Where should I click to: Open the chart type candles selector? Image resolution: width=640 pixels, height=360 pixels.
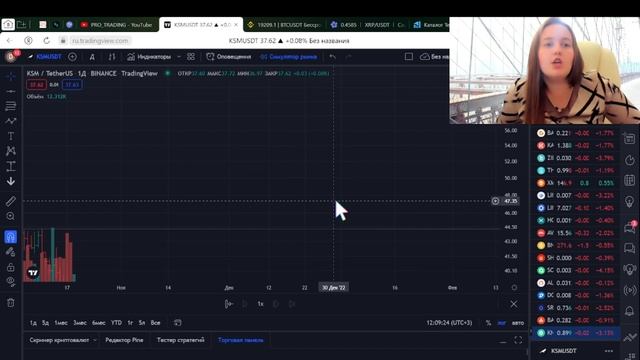point(111,57)
